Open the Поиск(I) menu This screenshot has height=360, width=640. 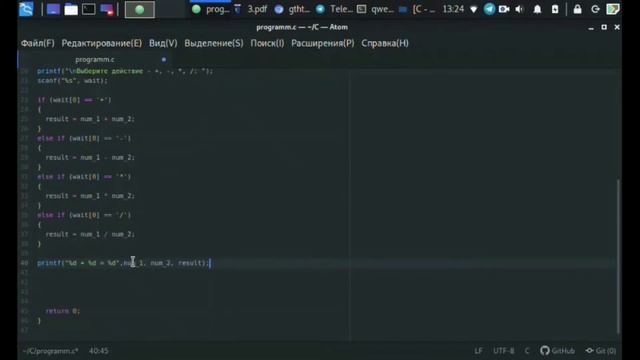tap(267, 43)
